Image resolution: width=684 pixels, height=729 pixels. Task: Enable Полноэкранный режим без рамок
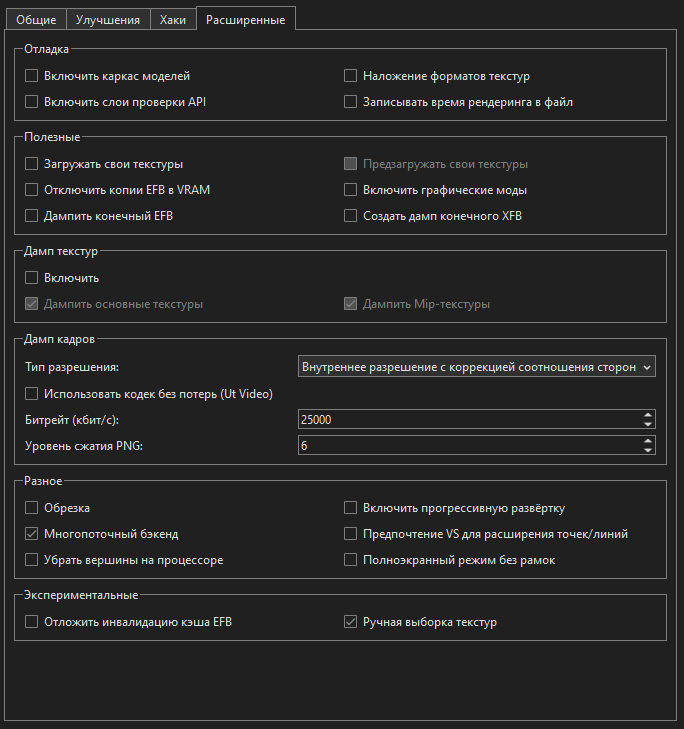pos(351,560)
